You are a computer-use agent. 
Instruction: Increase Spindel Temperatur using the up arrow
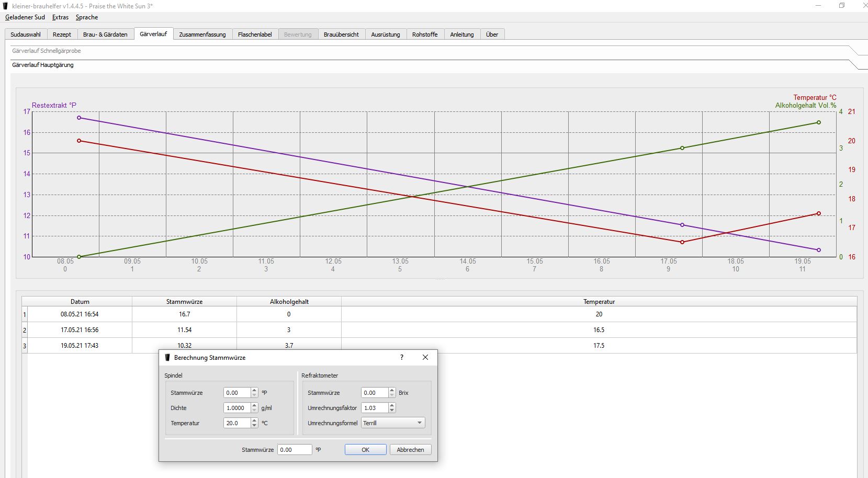[x=254, y=420]
